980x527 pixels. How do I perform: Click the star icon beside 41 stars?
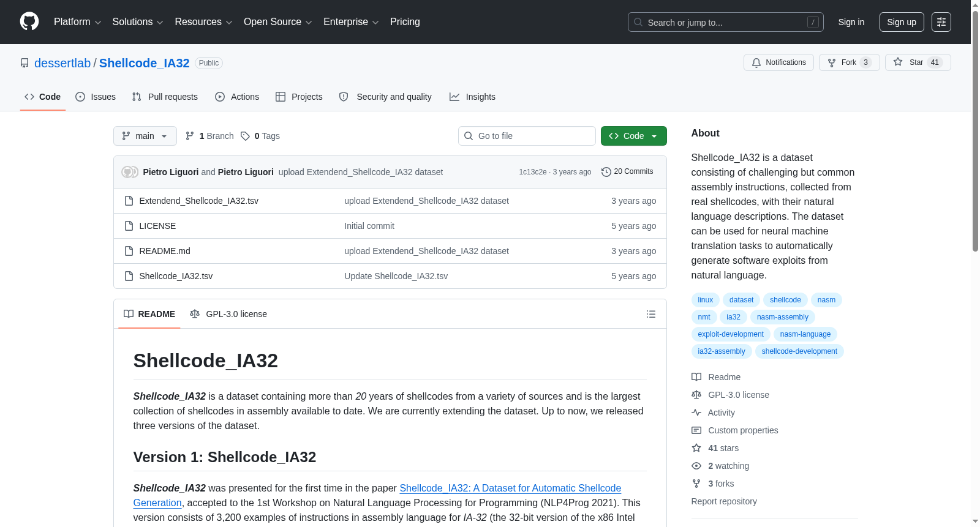[x=696, y=448]
